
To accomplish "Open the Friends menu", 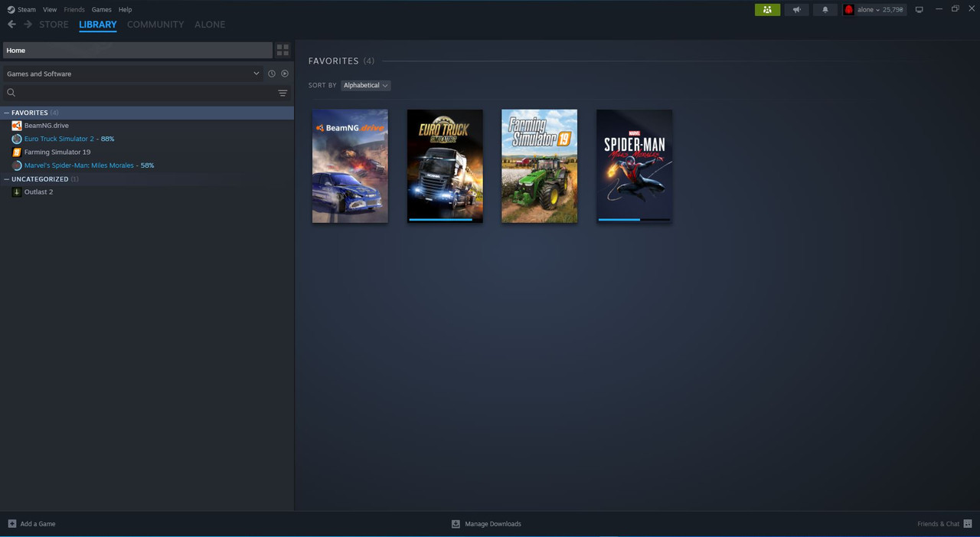I will [74, 9].
